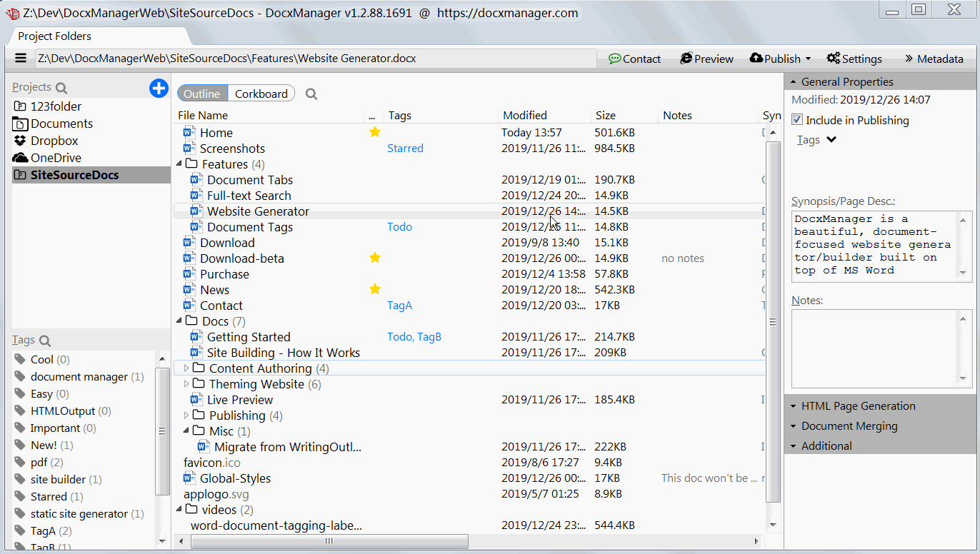This screenshot has height=554, width=980.
Task: Switch to Outline view
Action: click(x=202, y=94)
